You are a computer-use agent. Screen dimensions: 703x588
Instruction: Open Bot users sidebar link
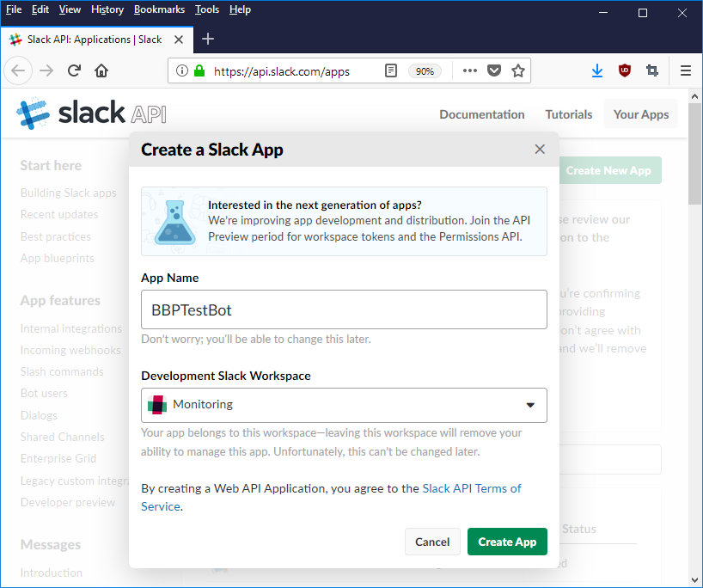[x=44, y=394]
